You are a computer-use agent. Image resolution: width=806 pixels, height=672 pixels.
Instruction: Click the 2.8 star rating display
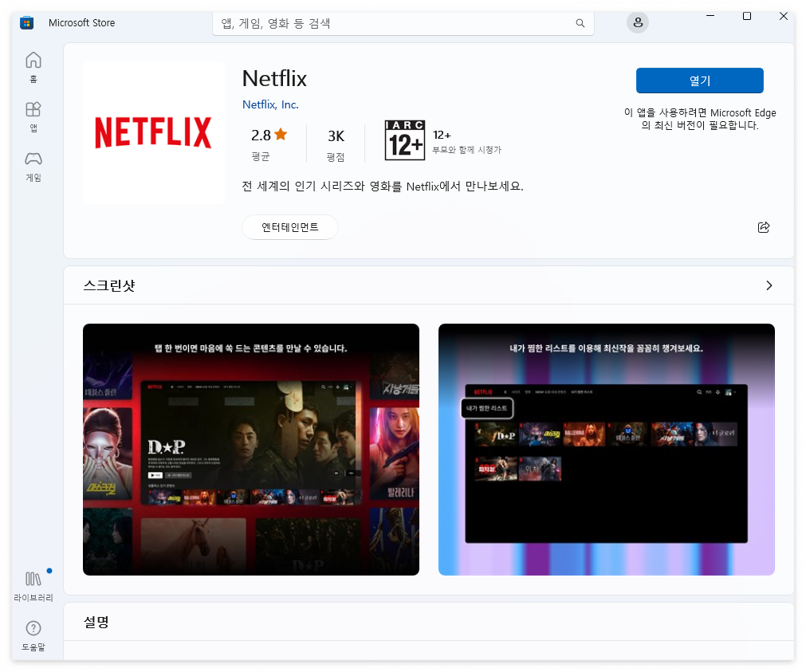(x=268, y=135)
